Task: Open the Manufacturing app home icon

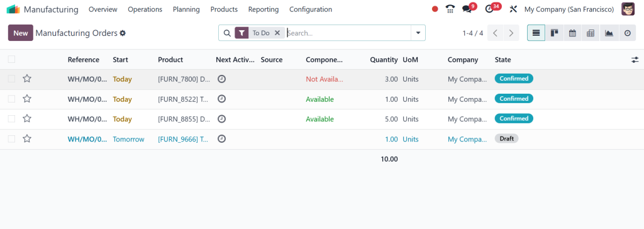Action: 13,9
